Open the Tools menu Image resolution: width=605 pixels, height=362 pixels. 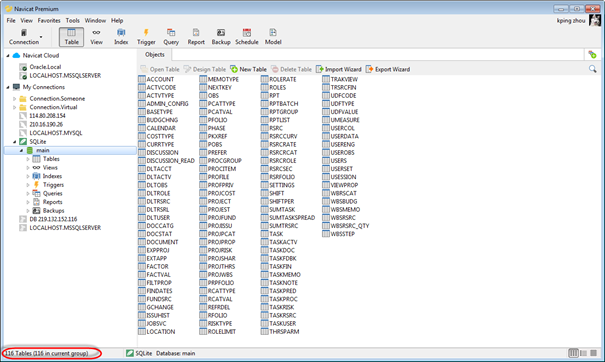(x=73, y=20)
